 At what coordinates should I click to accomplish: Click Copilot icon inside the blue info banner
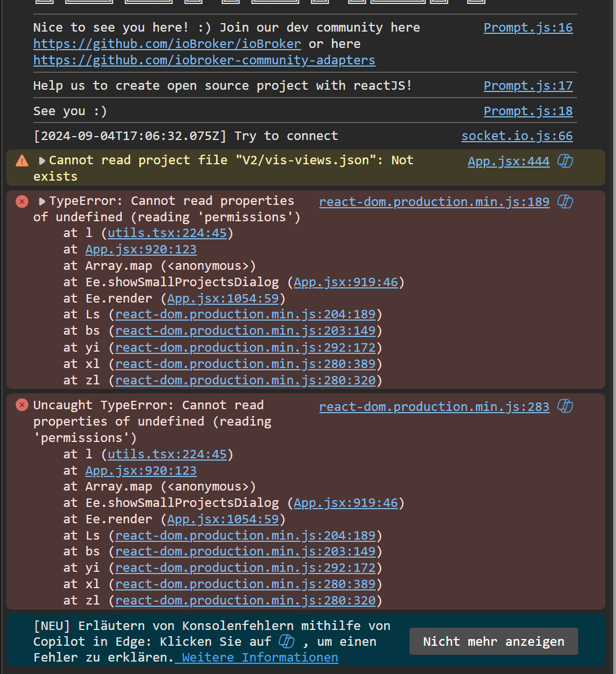pyautogui.click(x=287, y=641)
